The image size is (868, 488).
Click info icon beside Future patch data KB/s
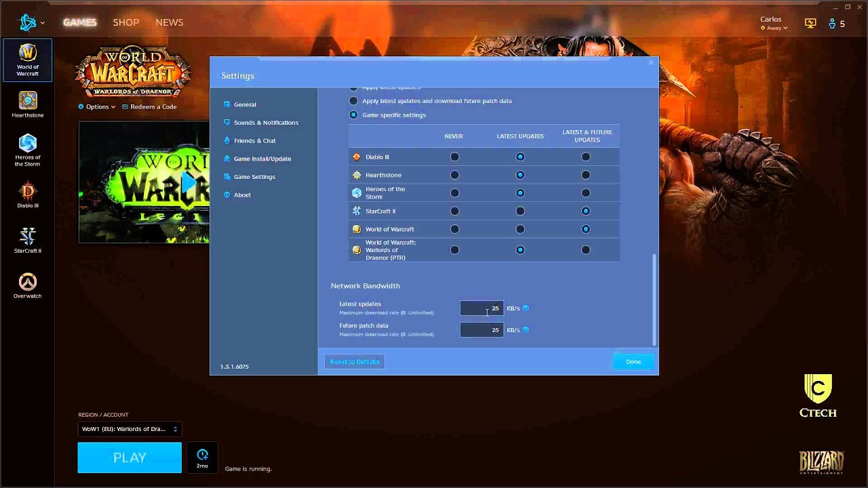(x=526, y=330)
